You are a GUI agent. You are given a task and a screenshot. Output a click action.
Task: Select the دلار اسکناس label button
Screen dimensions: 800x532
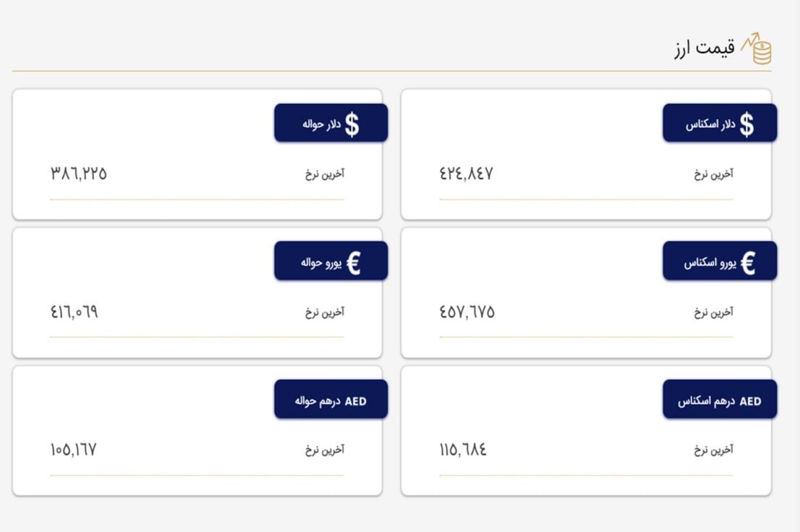(720, 123)
